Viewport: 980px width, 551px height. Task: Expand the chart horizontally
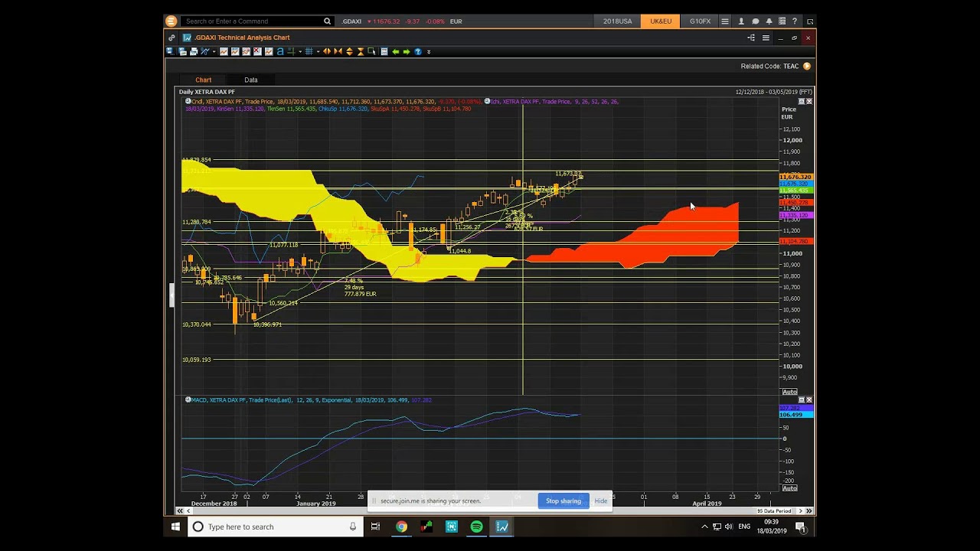pos(327,51)
